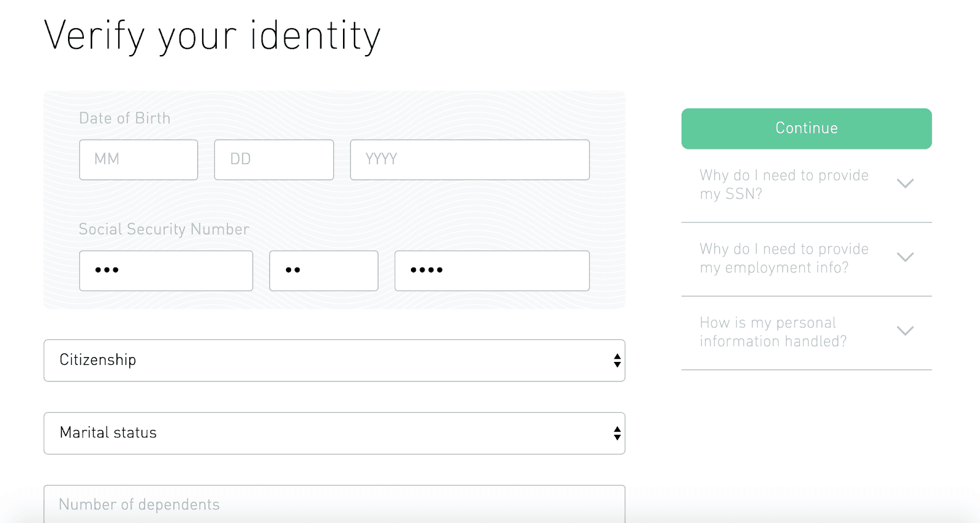The image size is (980, 523).
Task: Click the green Continue button
Action: pyautogui.click(x=807, y=129)
